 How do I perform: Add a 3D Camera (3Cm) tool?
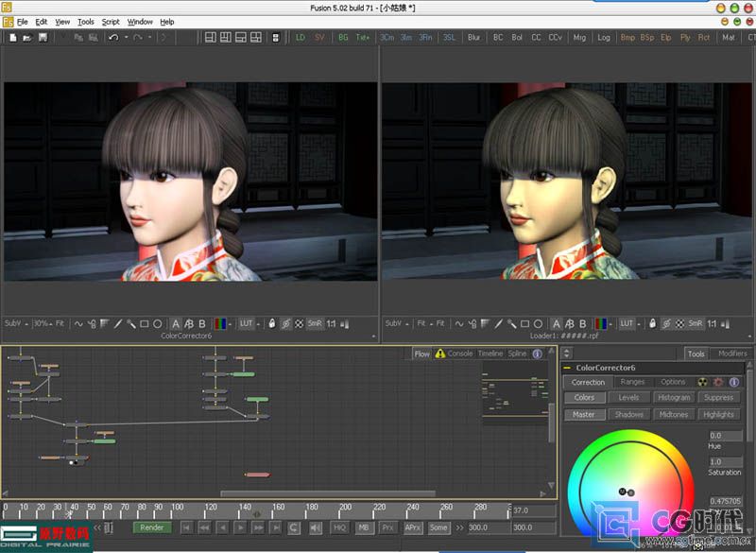point(387,37)
